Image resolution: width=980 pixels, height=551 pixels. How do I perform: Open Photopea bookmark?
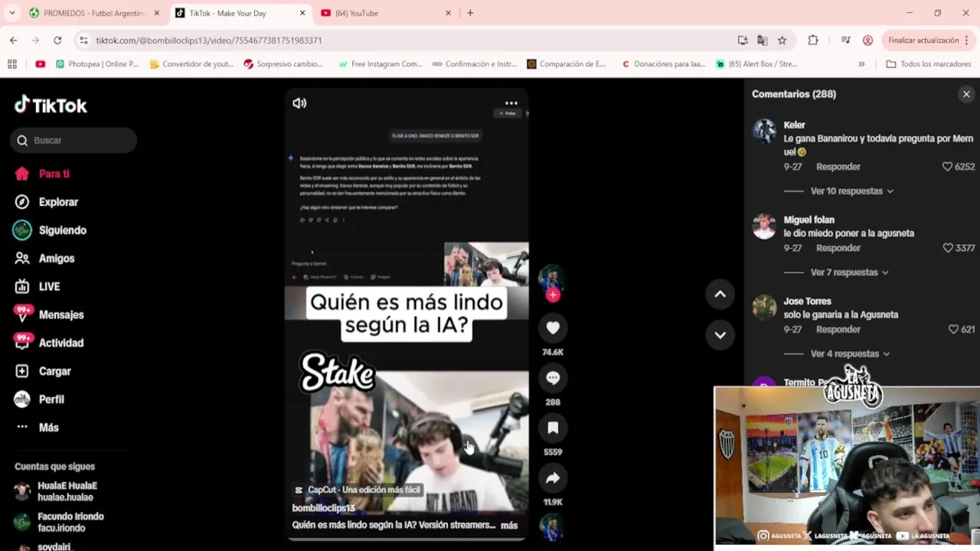click(97, 64)
